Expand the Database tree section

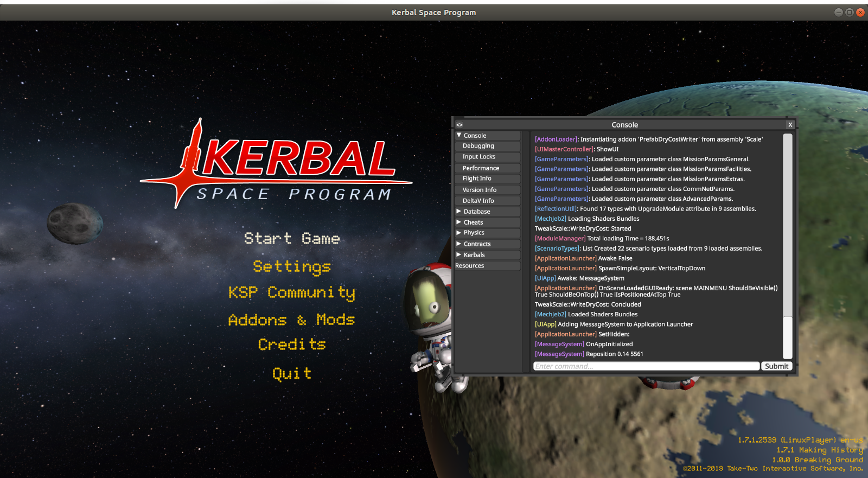click(x=459, y=211)
